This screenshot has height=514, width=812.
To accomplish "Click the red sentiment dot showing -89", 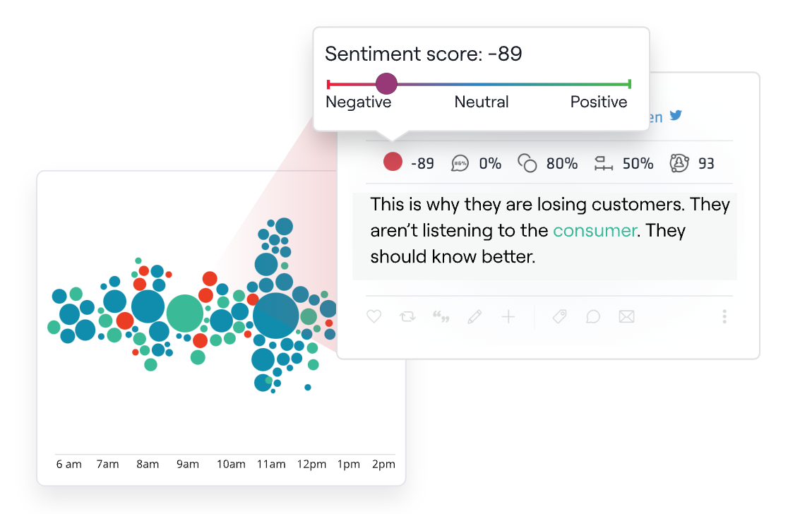I will pyautogui.click(x=393, y=161).
